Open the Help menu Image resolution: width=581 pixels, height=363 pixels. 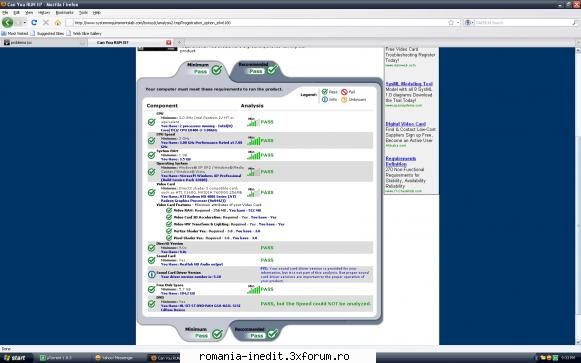tap(97, 13)
